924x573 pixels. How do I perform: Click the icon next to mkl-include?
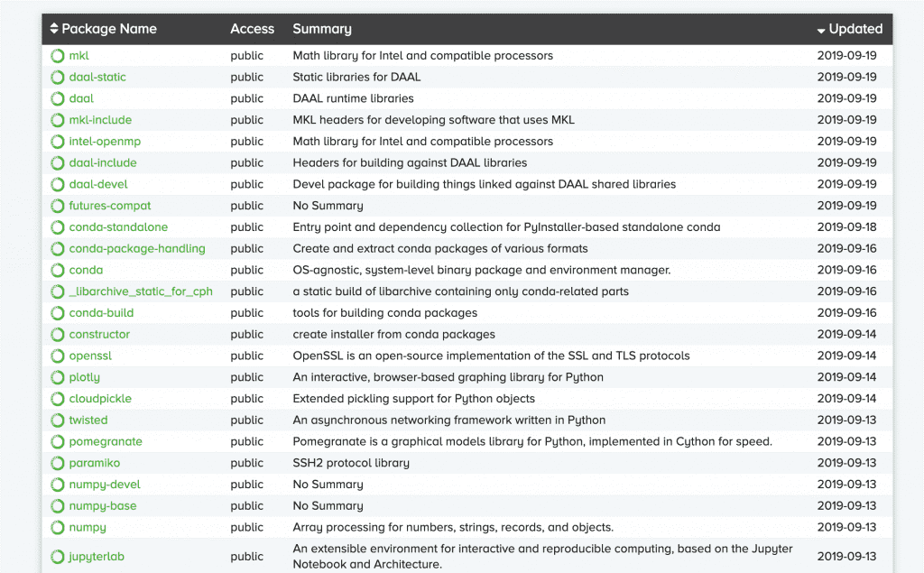pos(57,120)
